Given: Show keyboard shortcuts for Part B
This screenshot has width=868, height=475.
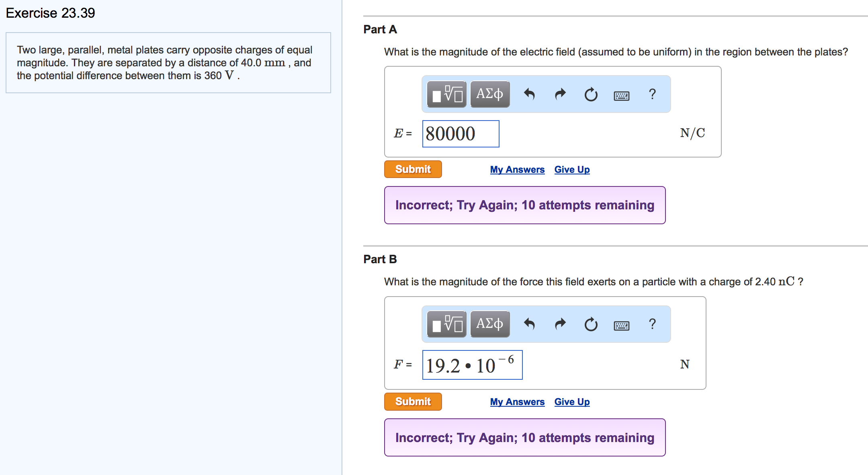Looking at the screenshot, I should tap(622, 326).
